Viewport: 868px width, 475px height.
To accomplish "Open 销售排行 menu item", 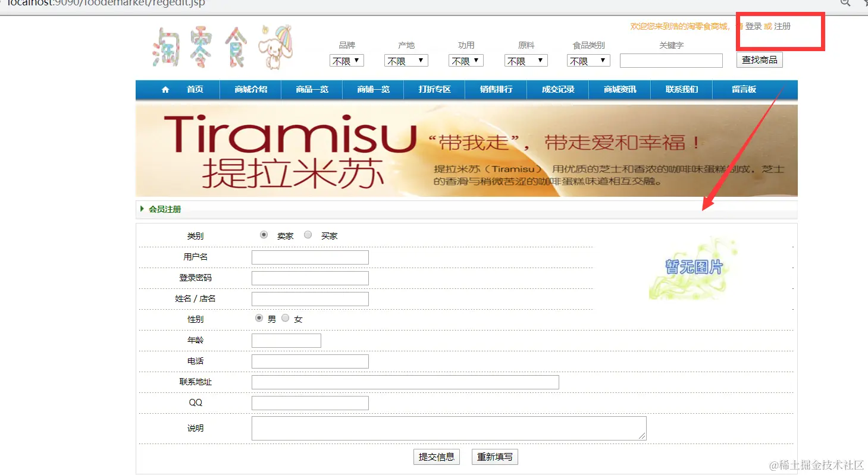I will (497, 90).
